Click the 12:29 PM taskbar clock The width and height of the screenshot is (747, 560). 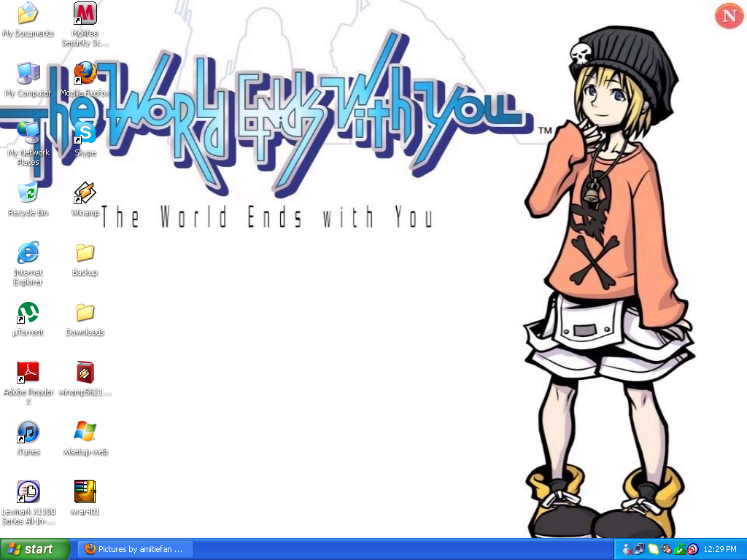click(x=720, y=550)
